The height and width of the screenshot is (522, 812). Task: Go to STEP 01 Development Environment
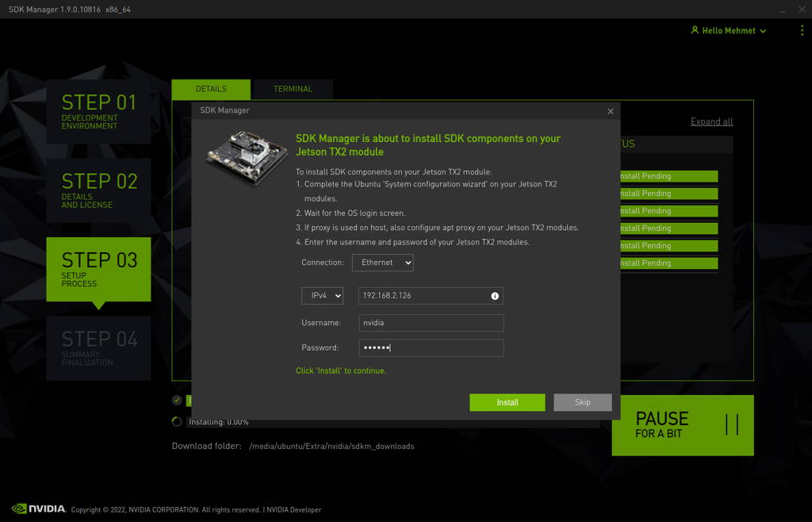coord(98,111)
